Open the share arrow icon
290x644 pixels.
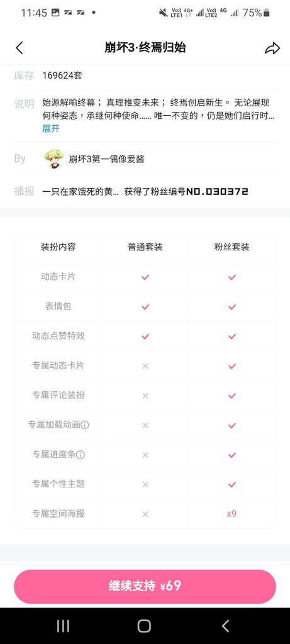click(x=272, y=48)
